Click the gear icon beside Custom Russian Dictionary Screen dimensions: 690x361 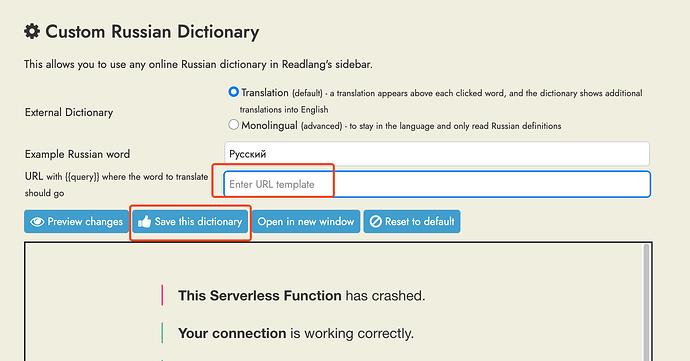coord(32,31)
